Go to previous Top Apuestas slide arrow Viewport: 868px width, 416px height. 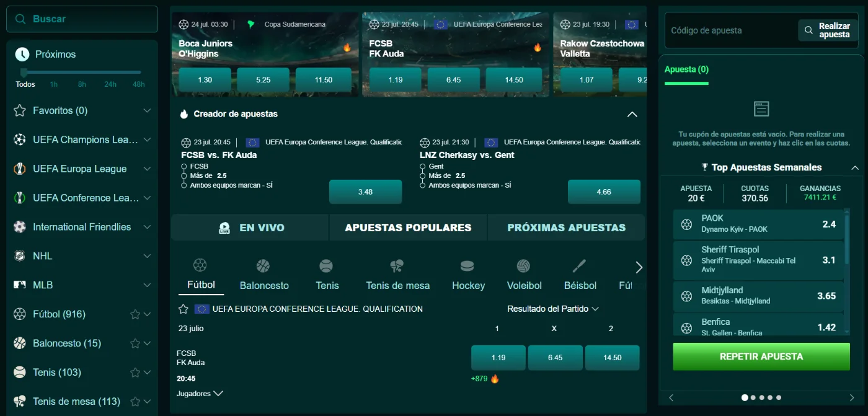tap(671, 397)
